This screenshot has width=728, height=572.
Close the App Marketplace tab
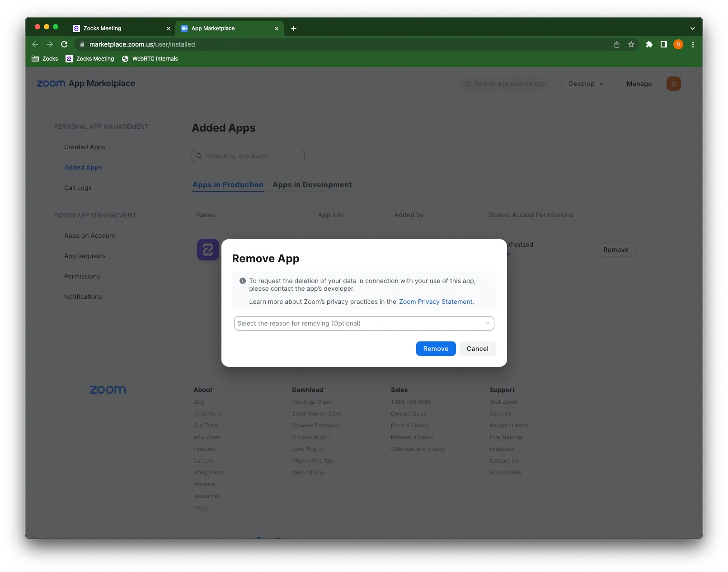277,28
